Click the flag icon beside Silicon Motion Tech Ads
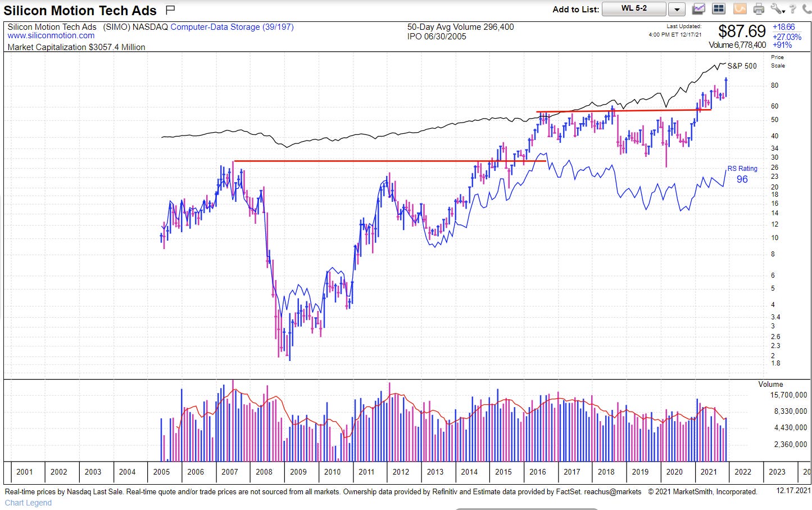 coord(170,10)
